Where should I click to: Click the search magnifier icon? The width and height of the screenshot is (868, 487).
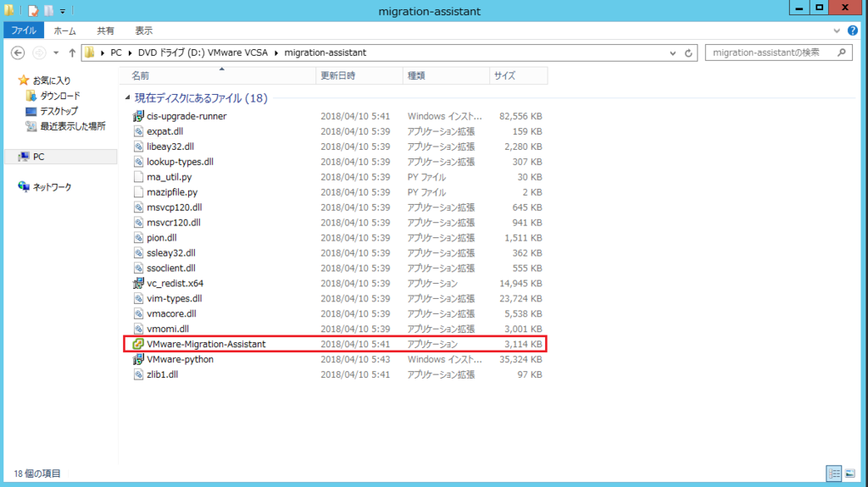pyautogui.click(x=842, y=53)
